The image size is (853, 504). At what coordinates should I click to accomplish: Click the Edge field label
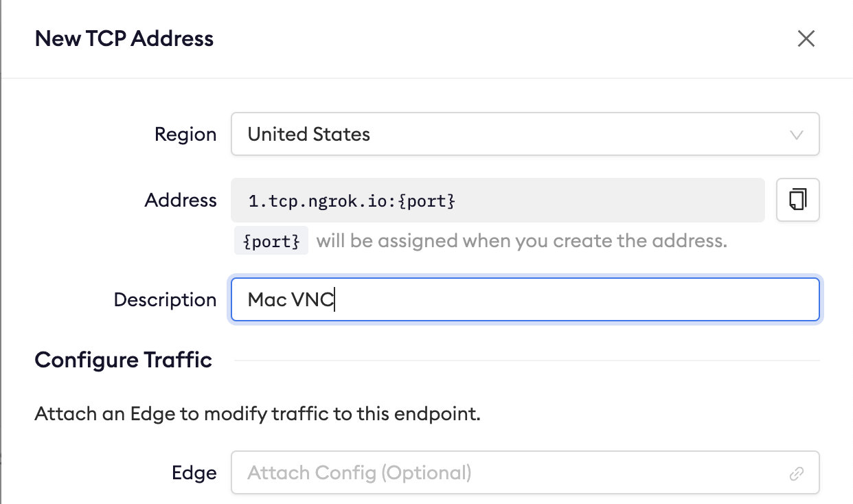click(194, 473)
